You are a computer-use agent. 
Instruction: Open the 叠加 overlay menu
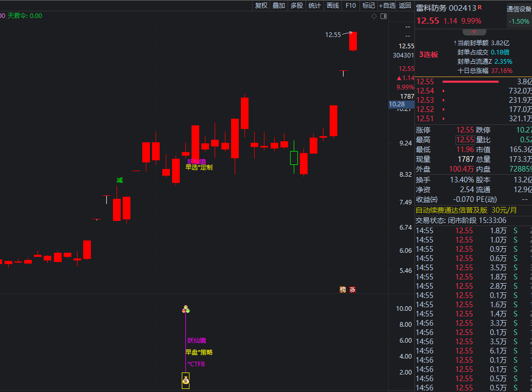coord(279,6)
